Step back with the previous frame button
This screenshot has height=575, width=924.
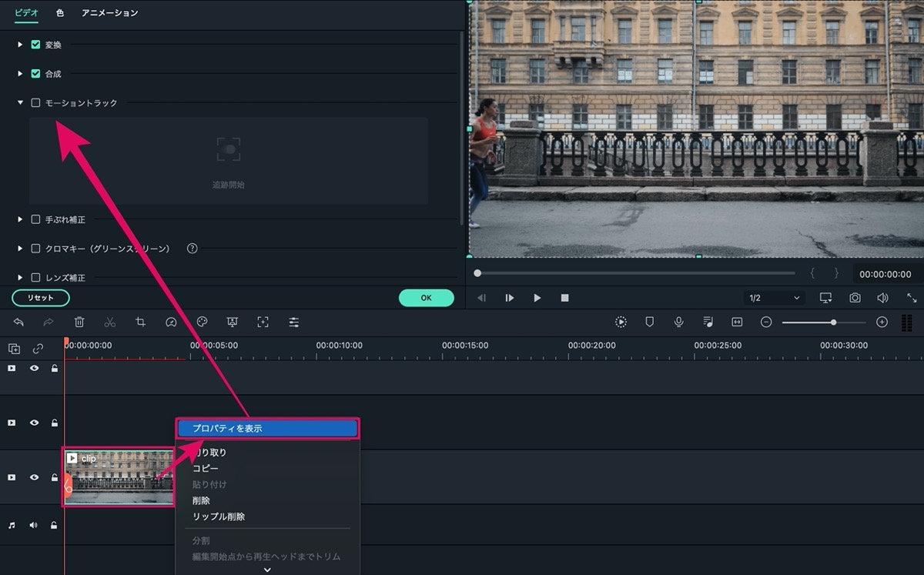coord(481,298)
